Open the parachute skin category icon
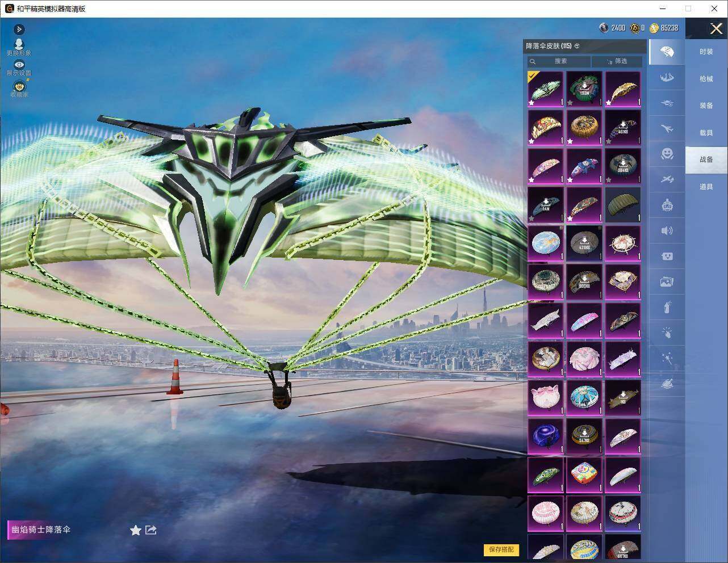 coord(667,52)
